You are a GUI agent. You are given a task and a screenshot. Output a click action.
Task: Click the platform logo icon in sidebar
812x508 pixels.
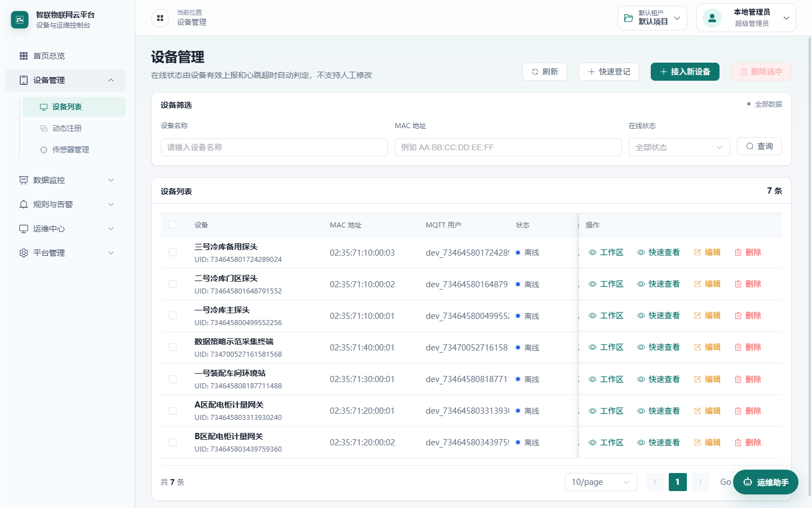click(x=20, y=20)
